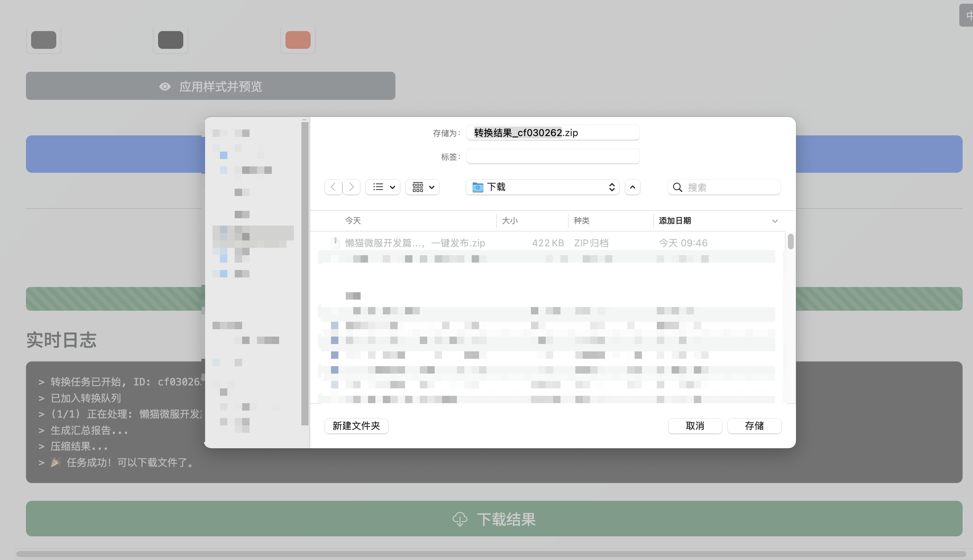The width and height of the screenshot is (973, 560).
Task: Sort by the 大小 column header
Action: [510, 220]
